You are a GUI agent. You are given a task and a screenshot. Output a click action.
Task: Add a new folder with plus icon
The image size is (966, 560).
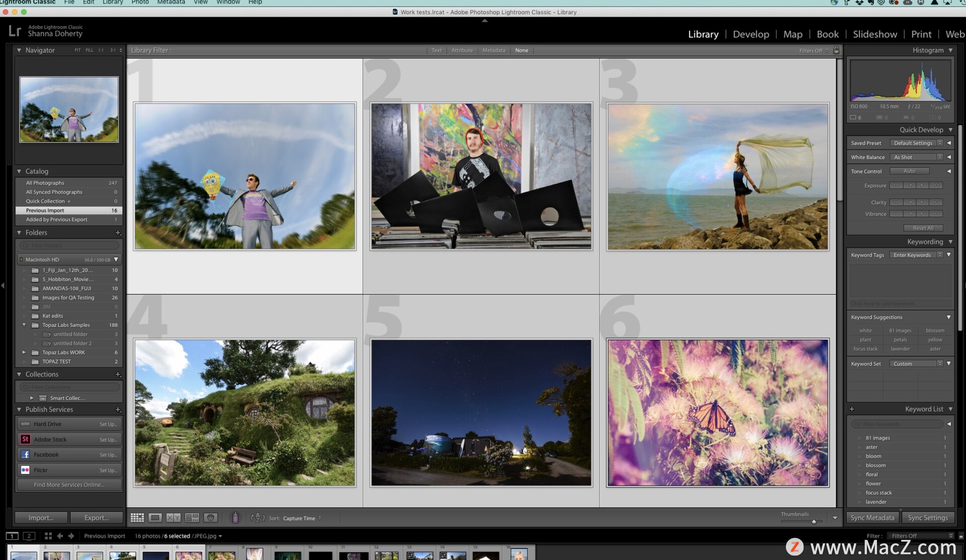tap(118, 233)
